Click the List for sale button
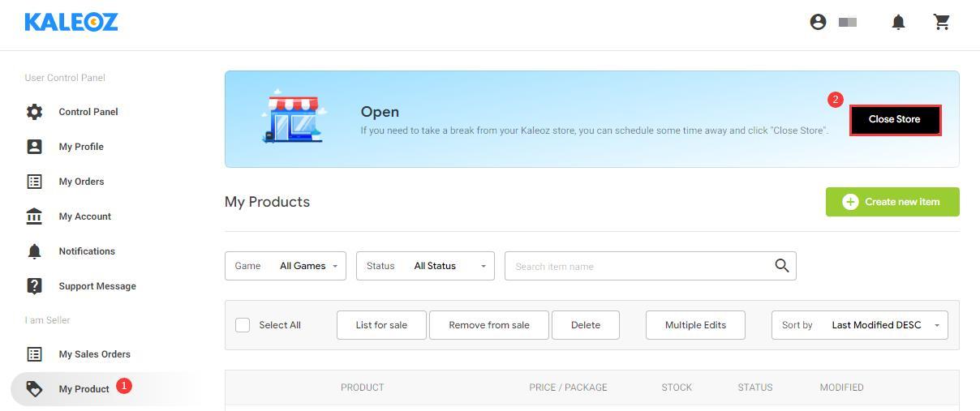980x411 pixels. point(381,325)
